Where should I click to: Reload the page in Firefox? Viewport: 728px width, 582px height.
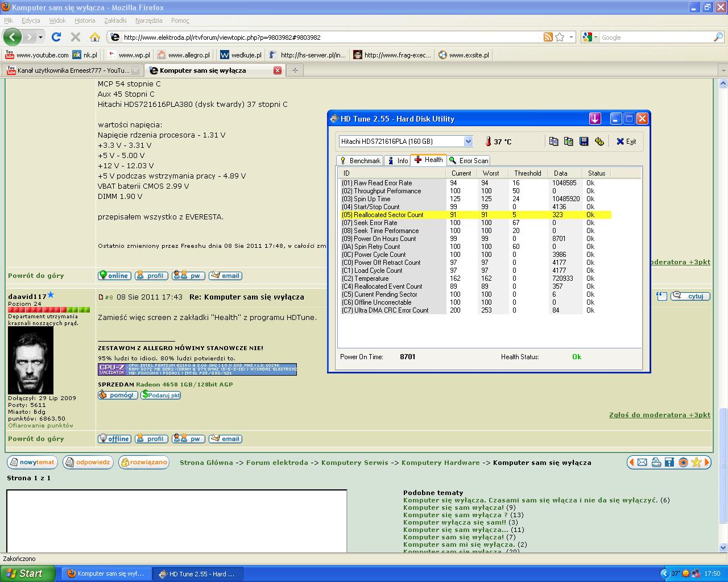56,37
